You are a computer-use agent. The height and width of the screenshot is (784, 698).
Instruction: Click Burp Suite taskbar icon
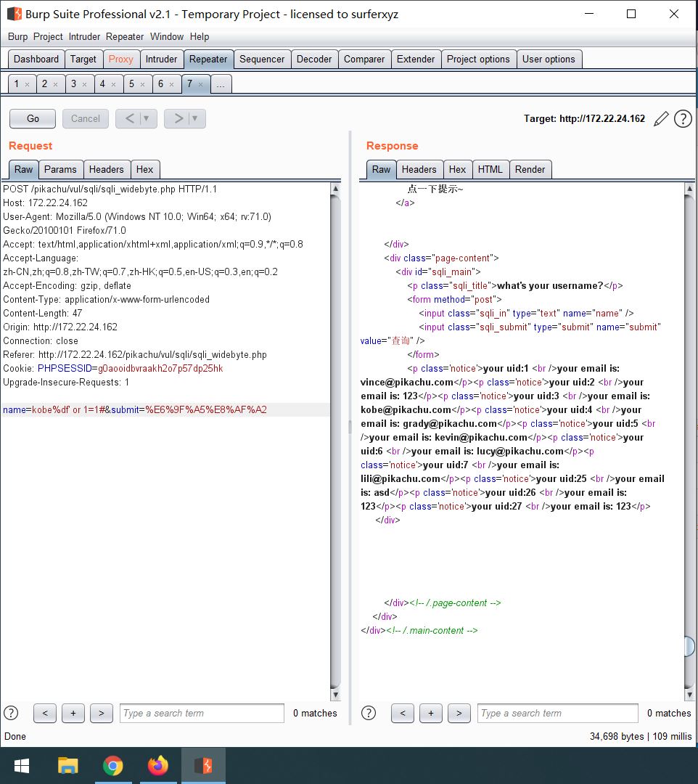pos(203,766)
